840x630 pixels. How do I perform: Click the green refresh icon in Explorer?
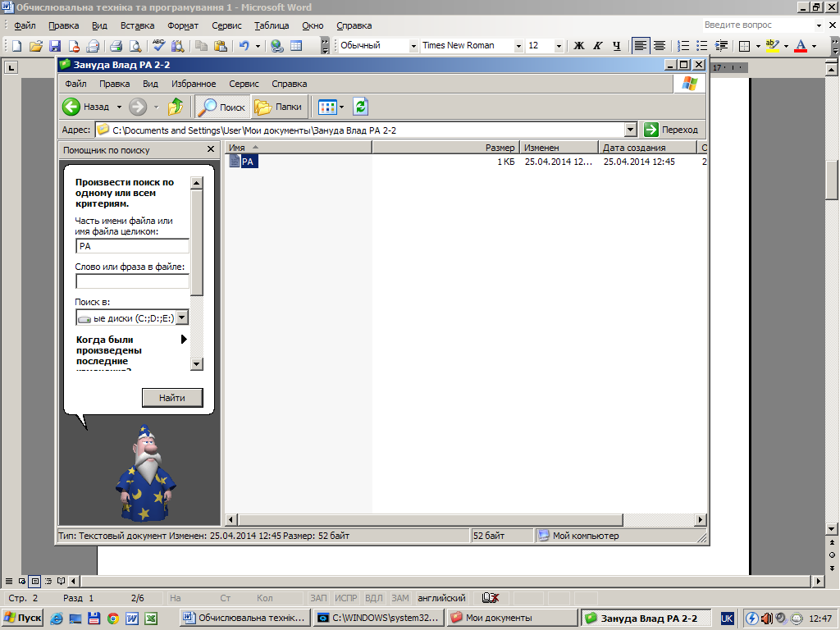pyautogui.click(x=361, y=107)
